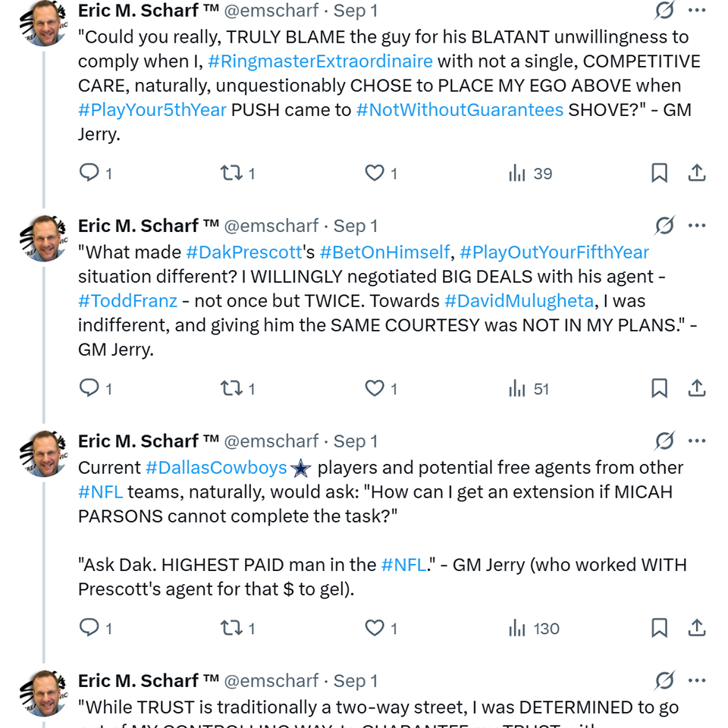Open more options on the first tweet

[697, 11]
